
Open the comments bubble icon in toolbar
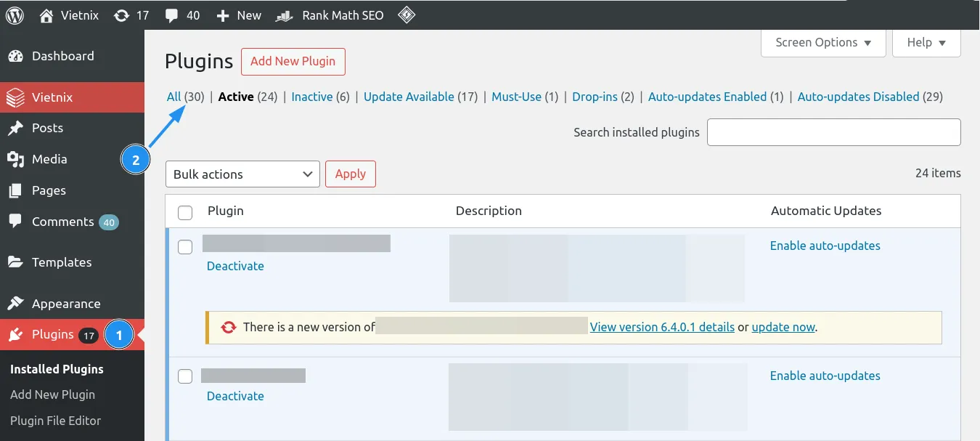point(171,15)
